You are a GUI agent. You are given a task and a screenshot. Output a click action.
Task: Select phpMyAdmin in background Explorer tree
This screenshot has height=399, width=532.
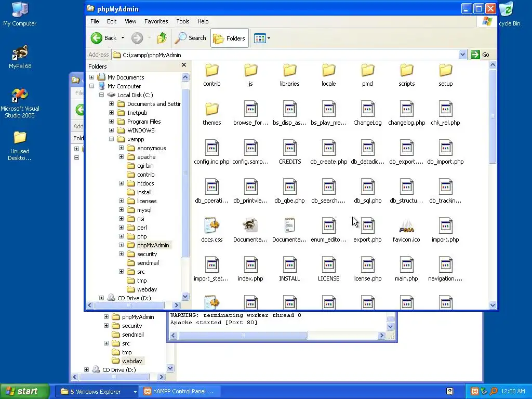pyautogui.click(x=138, y=317)
